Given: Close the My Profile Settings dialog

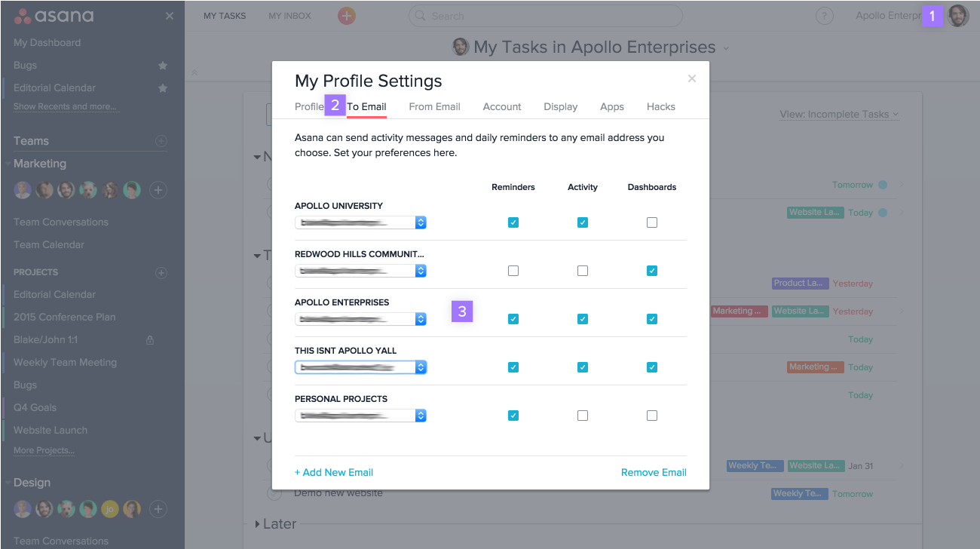Looking at the screenshot, I should (692, 78).
